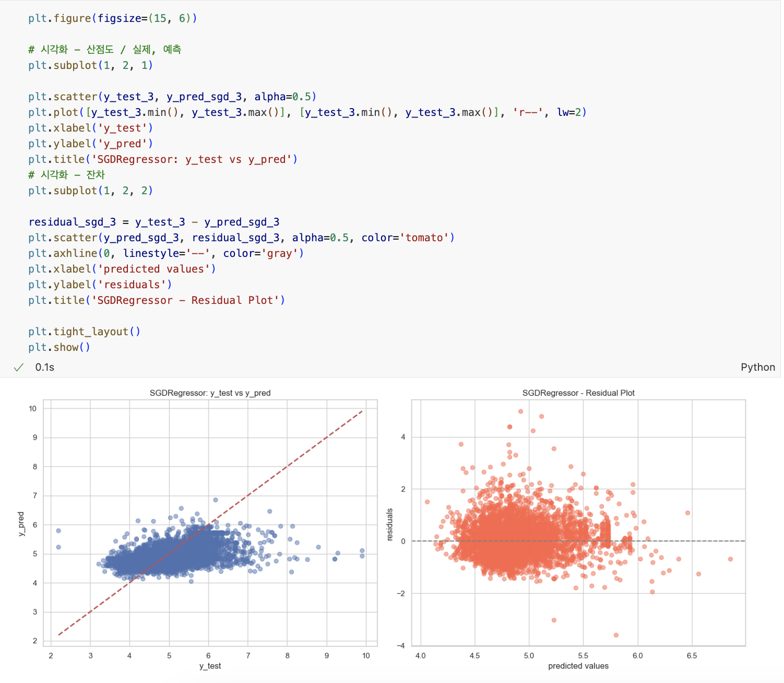This screenshot has height=683, width=784.
Task: Click the residual_sgd_3 assignment line
Action: pyautogui.click(x=154, y=222)
